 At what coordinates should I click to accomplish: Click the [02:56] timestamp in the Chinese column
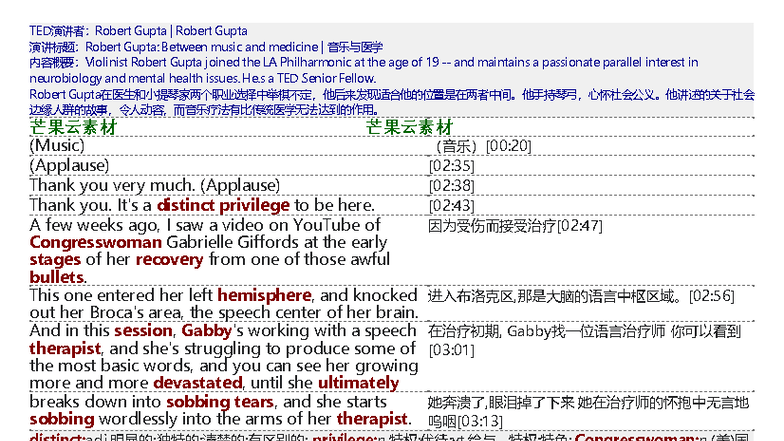[711, 296]
